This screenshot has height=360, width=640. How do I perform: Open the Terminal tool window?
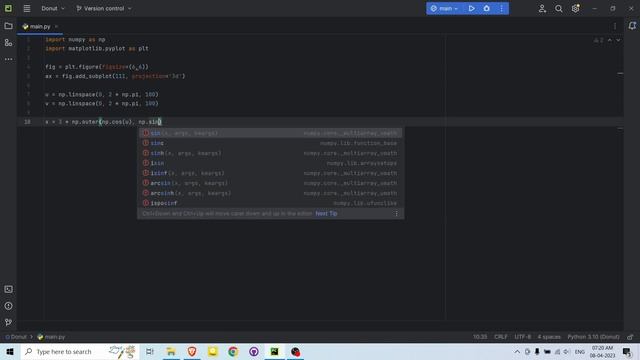tap(8, 289)
